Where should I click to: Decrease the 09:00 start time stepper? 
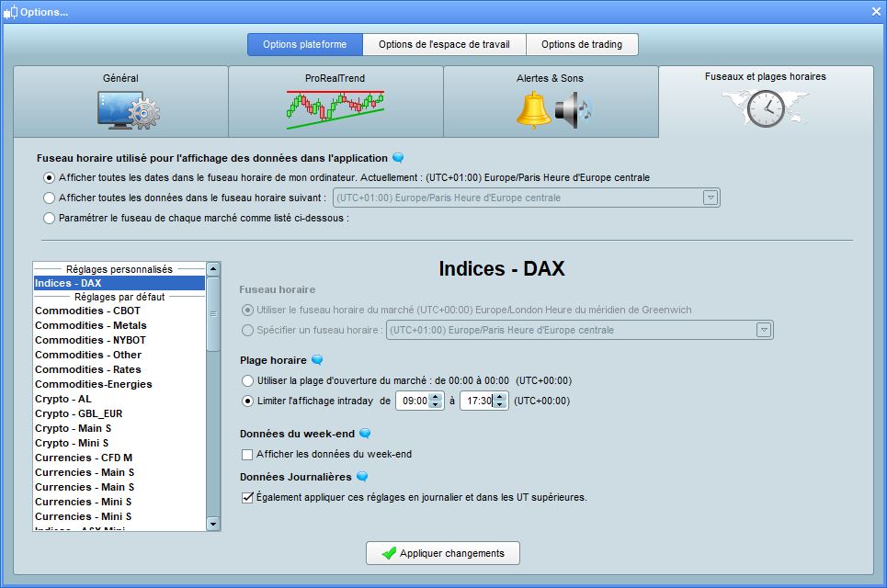click(x=435, y=405)
